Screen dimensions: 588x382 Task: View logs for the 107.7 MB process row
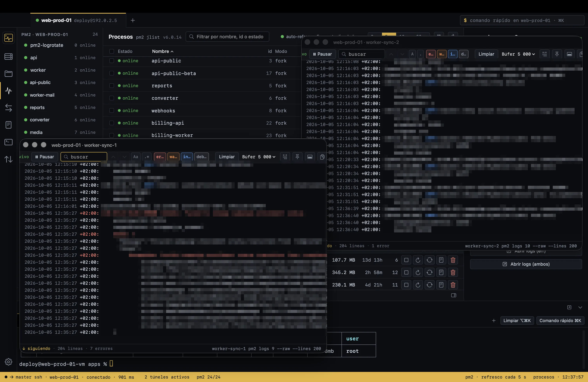click(441, 260)
